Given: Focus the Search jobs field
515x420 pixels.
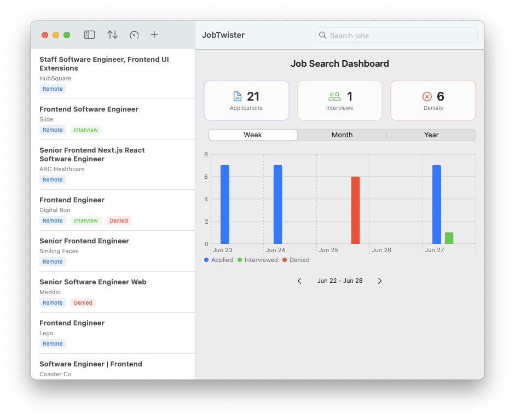Looking at the screenshot, I should pyautogui.click(x=396, y=36).
